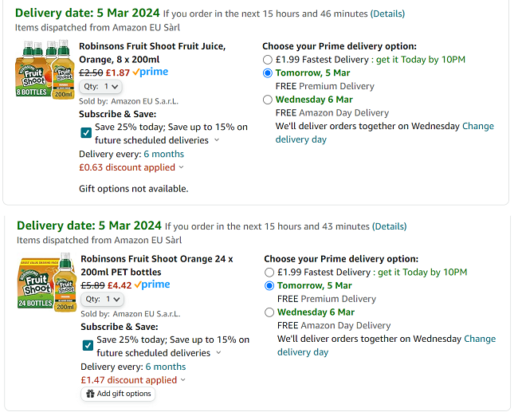
Task: Select Wednesday 6 Mar delivery for the 8 x 200ml item
Action: point(268,100)
